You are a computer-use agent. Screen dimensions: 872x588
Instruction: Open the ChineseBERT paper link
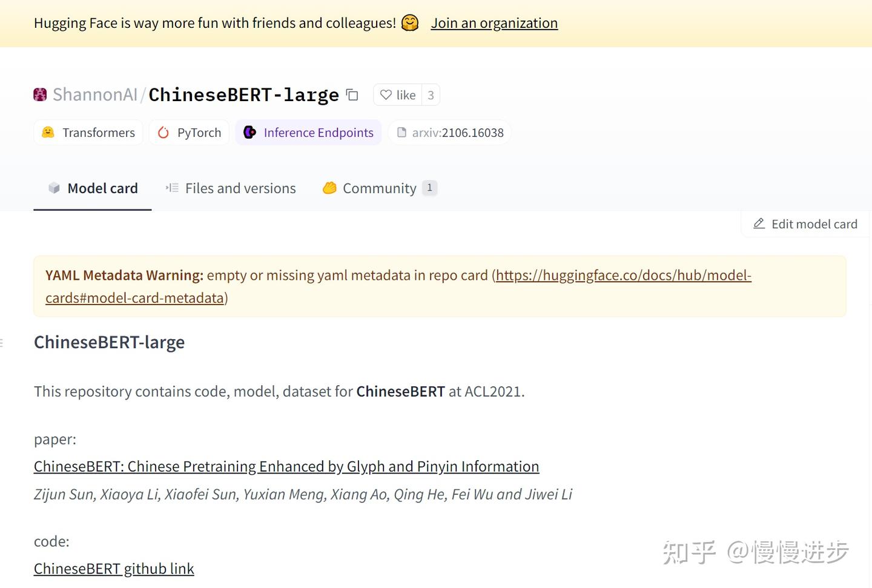pyautogui.click(x=286, y=466)
